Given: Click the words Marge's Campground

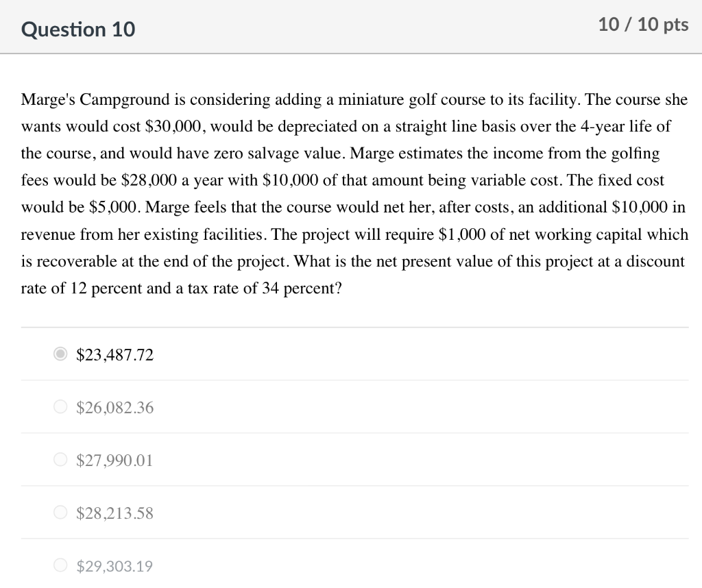Looking at the screenshot, I should click(95, 100).
